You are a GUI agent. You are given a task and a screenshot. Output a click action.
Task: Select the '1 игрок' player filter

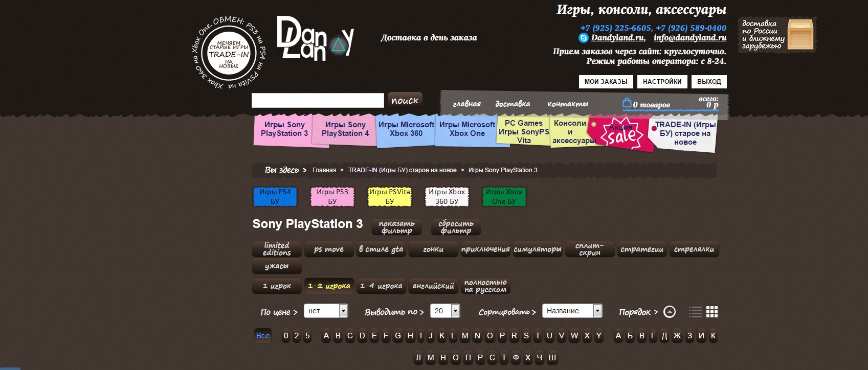(x=277, y=286)
